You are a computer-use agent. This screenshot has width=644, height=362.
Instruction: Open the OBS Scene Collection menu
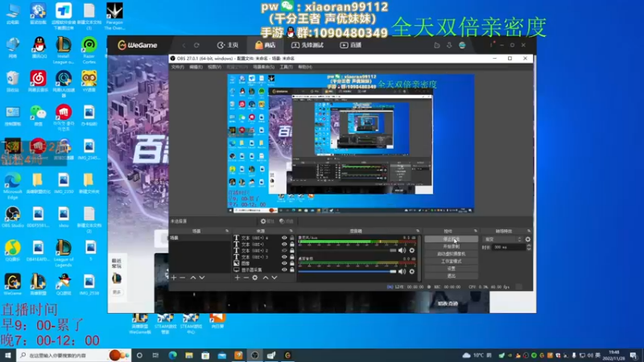[264, 67]
